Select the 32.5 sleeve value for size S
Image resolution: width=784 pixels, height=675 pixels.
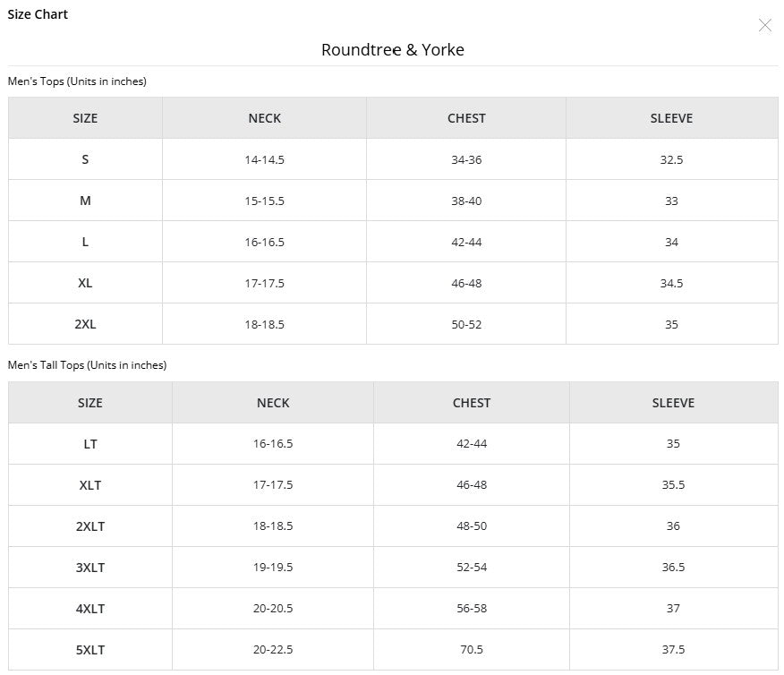click(671, 159)
